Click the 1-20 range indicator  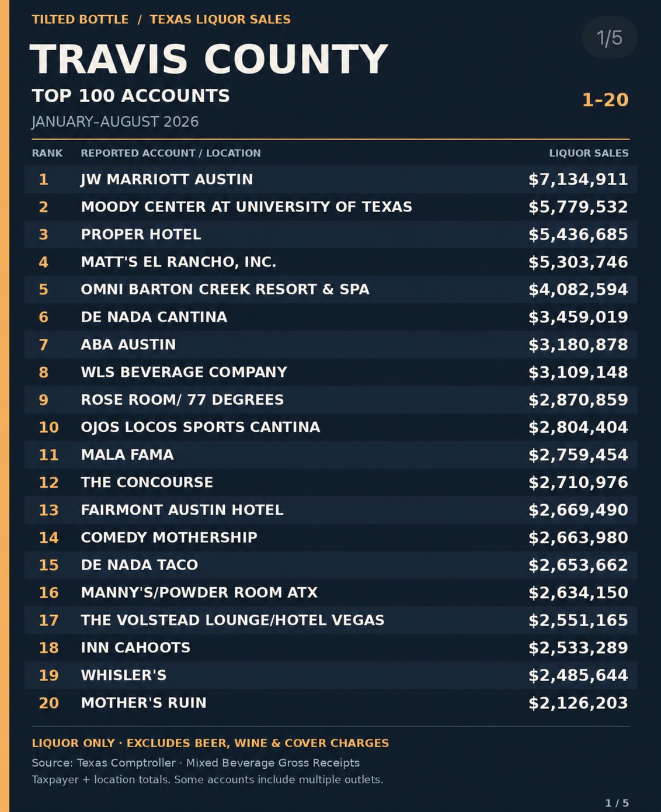(x=606, y=100)
